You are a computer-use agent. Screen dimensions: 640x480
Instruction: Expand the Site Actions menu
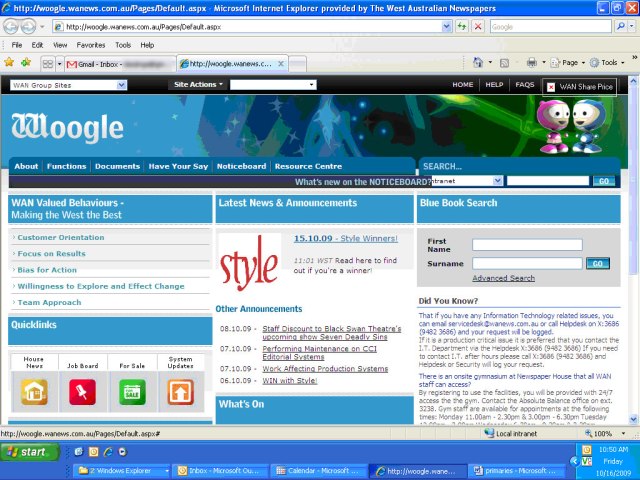tap(198, 85)
